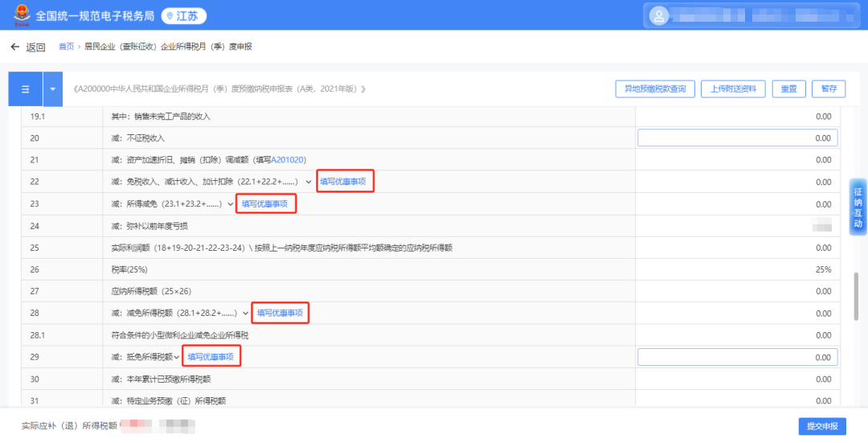Open the 征纳互动 side panel
Viewport: 868px width, 443px height.
tap(857, 206)
